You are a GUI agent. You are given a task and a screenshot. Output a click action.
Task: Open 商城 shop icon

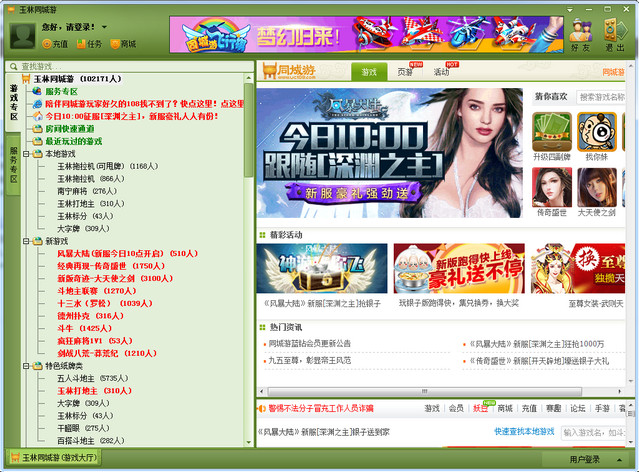tap(115, 44)
